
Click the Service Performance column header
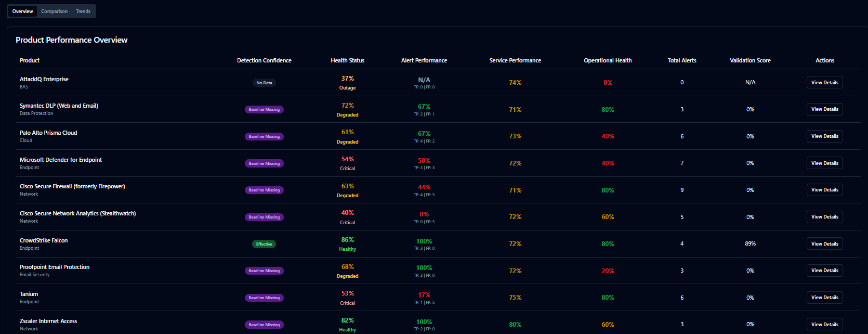tap(515, 60)
